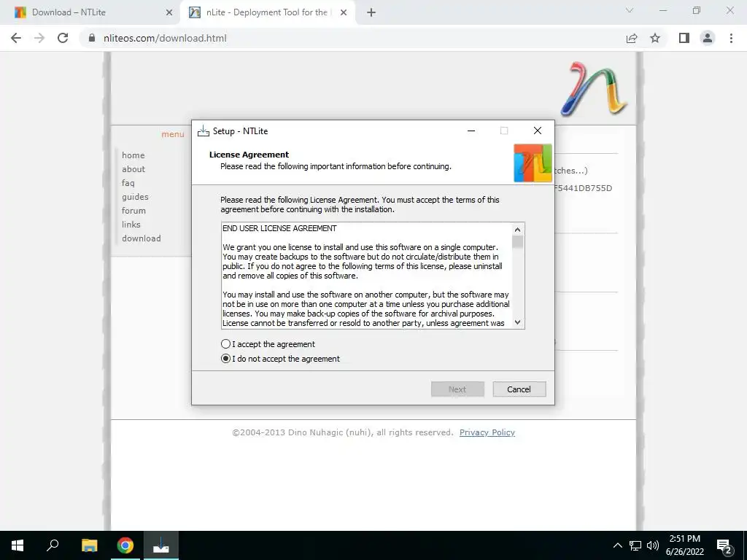Open the network status tray icon
This screenshot has width=747, height=560.
pyautogui.click(x=635, y=545)
